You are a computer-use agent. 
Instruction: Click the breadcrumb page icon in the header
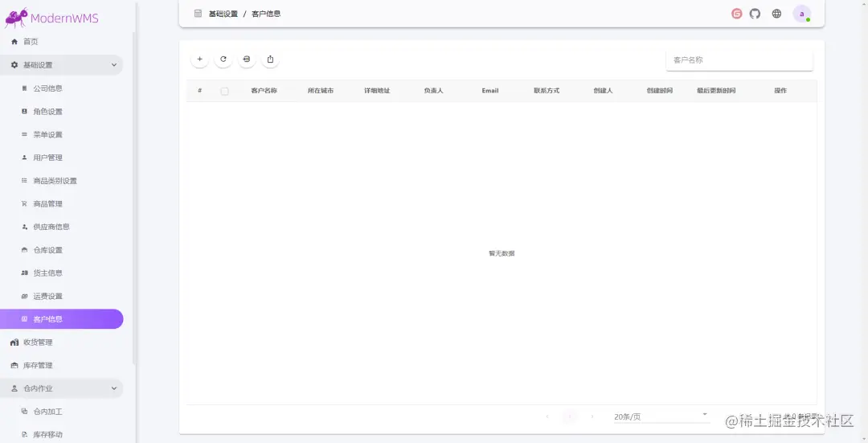pyautogui.click(x=198, y=14)
